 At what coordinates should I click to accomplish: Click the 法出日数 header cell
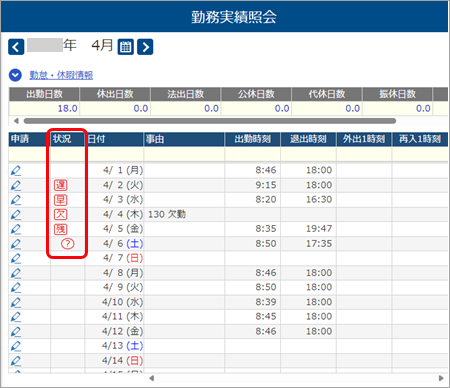click(x=186, y=94)
